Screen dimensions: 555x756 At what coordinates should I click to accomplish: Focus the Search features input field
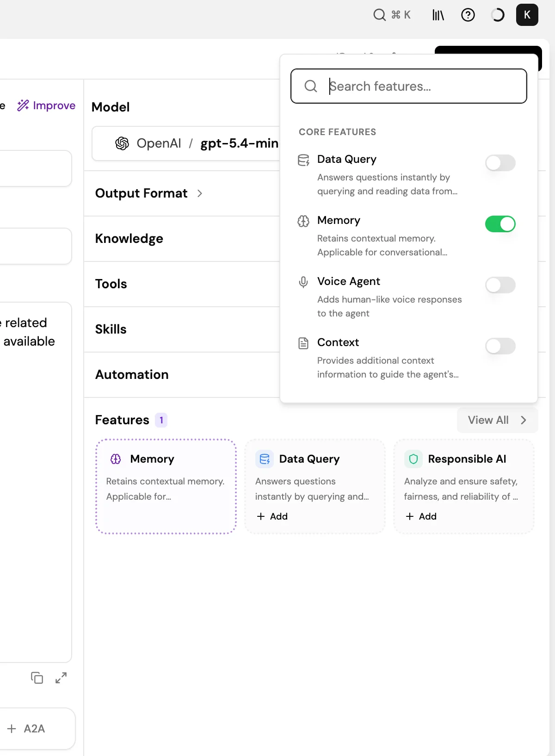pyautogui.click(x=409, y=86)
